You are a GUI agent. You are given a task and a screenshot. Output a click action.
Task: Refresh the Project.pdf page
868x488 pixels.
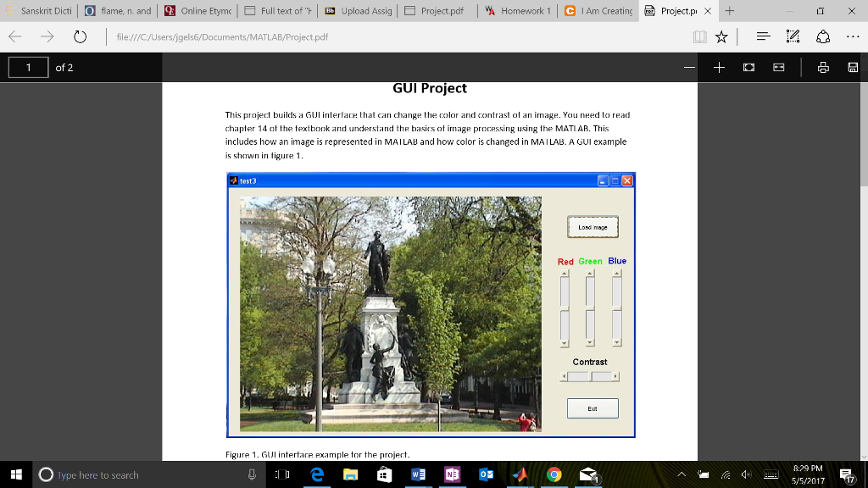point(81,37)
